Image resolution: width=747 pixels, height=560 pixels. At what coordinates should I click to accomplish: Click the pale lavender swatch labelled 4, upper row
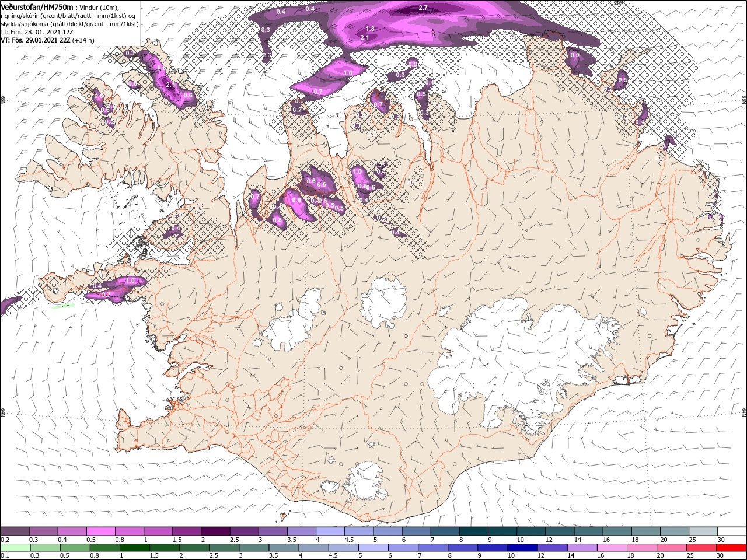point(330,531)
